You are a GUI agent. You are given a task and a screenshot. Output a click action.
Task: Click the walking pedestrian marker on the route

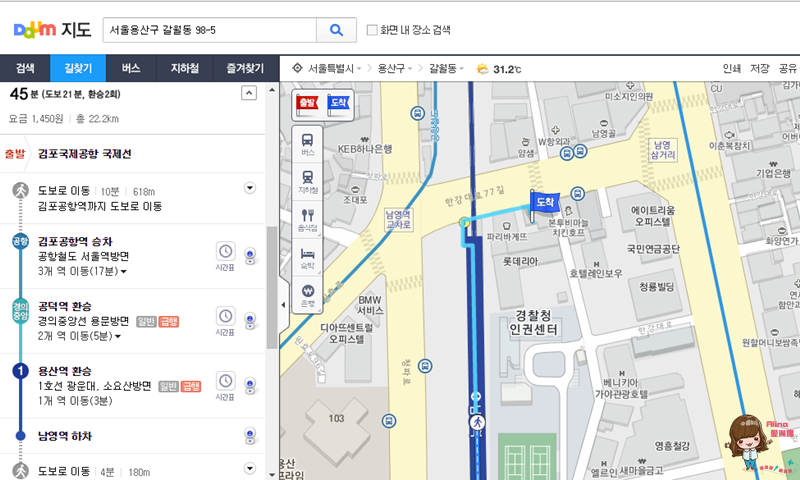point(477,422)
